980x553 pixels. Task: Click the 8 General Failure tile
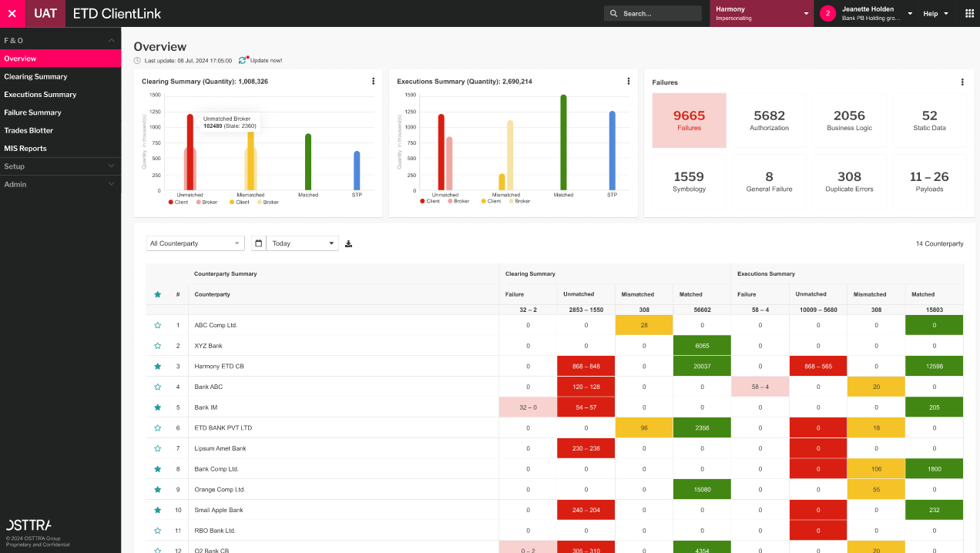point(769,181)
